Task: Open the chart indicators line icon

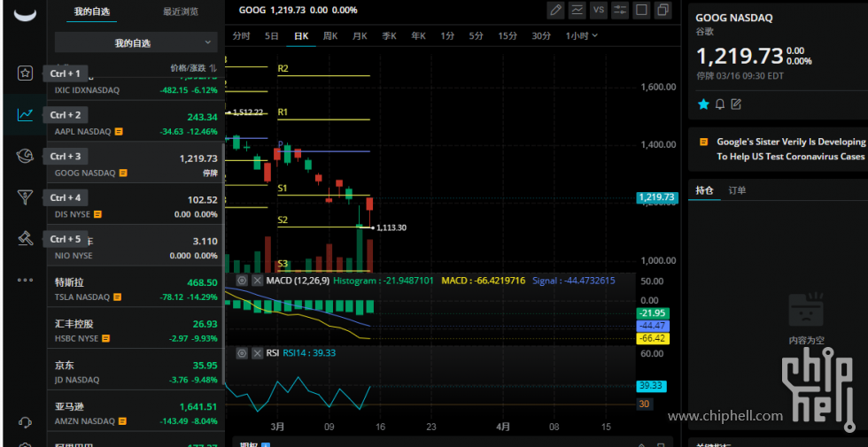Action: (577, 10)
